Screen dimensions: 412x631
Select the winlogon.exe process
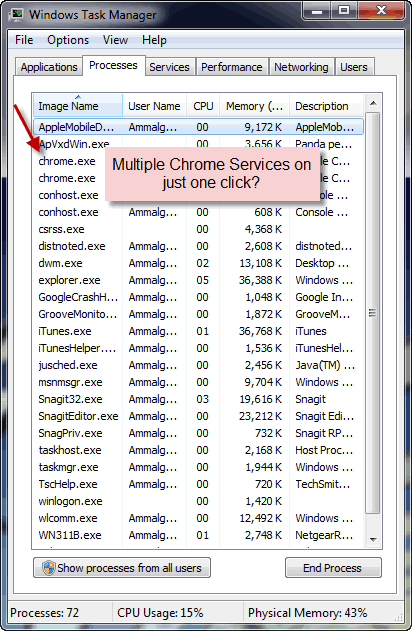(199, 501)
